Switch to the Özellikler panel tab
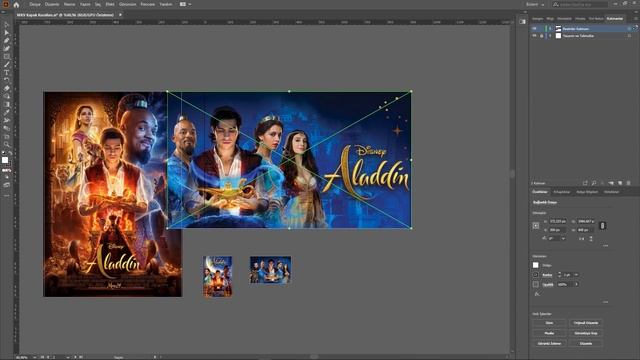The image size is (640, 360). click(x=540, y=192)
